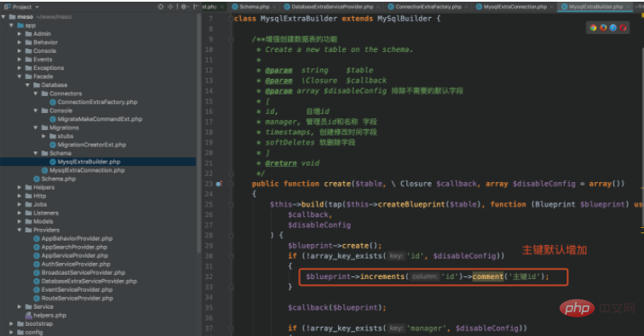Click the collapse-all icon in Project panel
Image resolution: width=644 pixels, height=336 pixels.
170,7
